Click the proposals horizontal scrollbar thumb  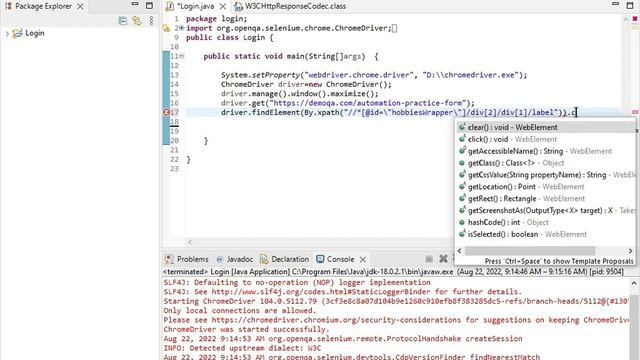coord(530,251)
